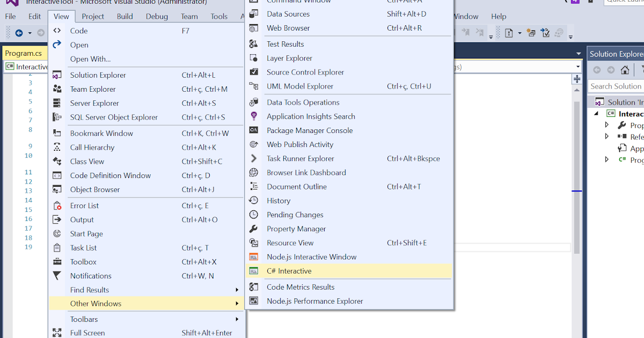This screenshot has width=644, height=338.
Task: Open the dropdown arrow beside the document toolbar icon
Action: 519,32
